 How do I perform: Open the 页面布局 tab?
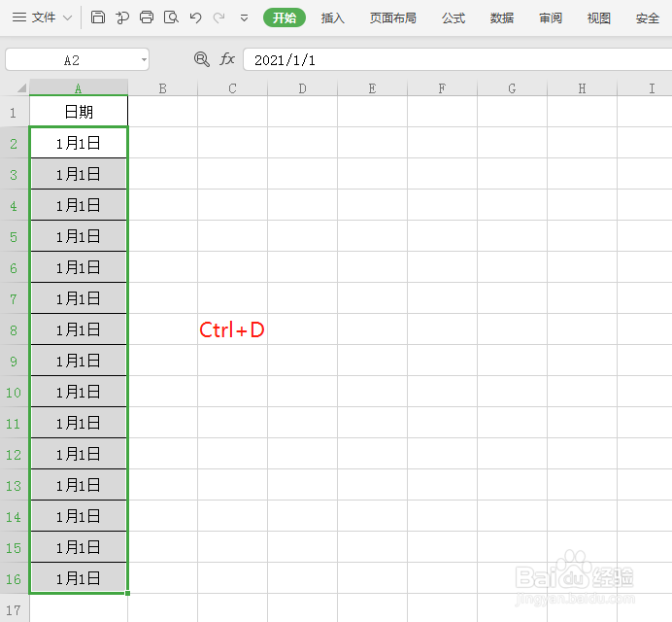tap(393, 18)
